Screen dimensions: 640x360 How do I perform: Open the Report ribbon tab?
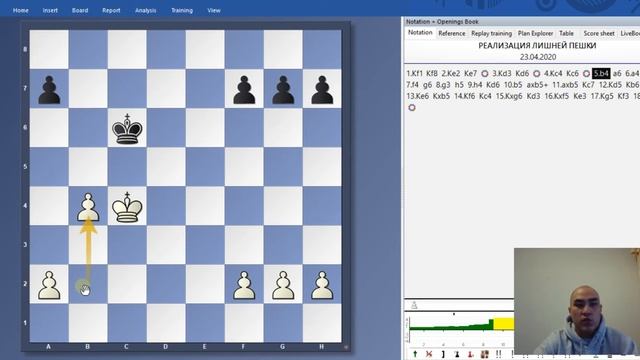111,11
